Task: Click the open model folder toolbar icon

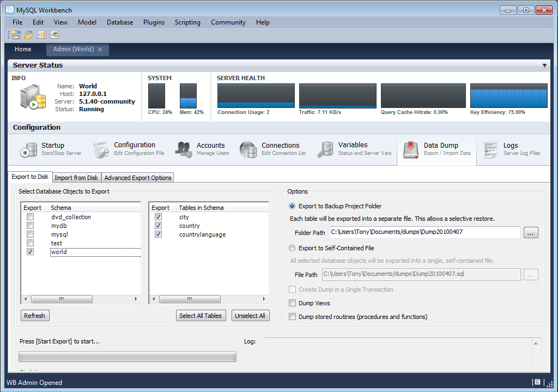Action: [28, 34]
